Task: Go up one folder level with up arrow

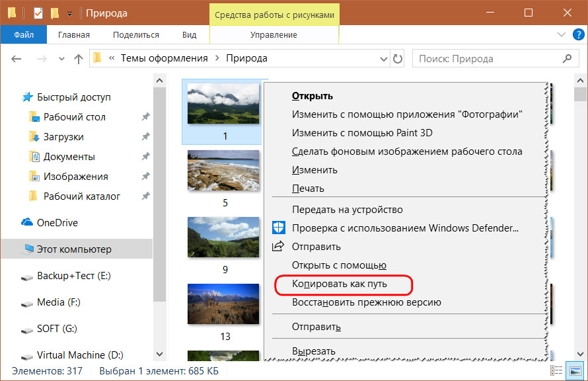Action: 79,59
